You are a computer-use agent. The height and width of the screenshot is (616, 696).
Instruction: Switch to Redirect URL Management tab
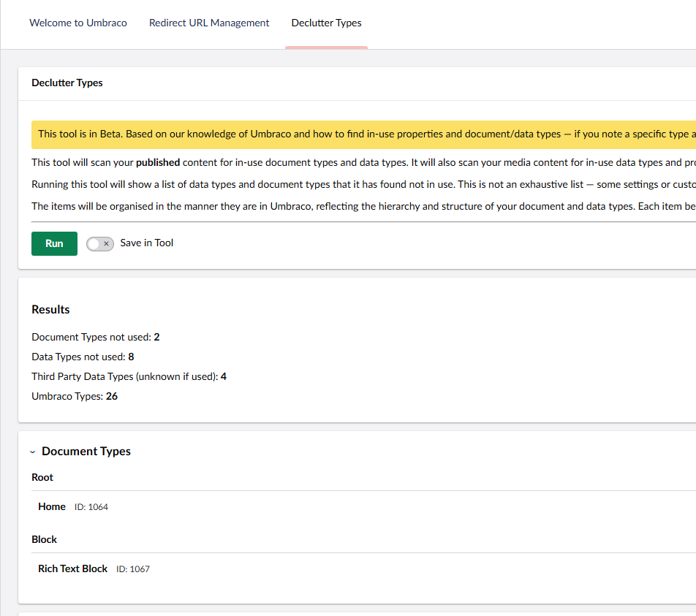click(x=209, y=23)
